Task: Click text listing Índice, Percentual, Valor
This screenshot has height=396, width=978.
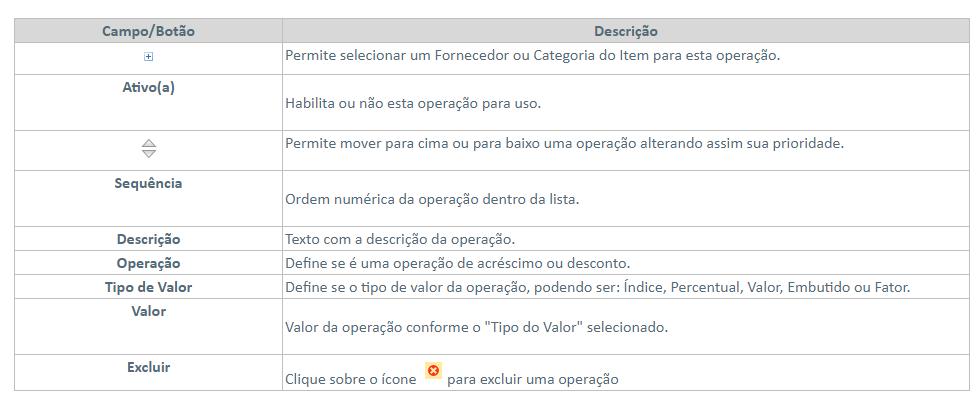Action: coord(598,287)
